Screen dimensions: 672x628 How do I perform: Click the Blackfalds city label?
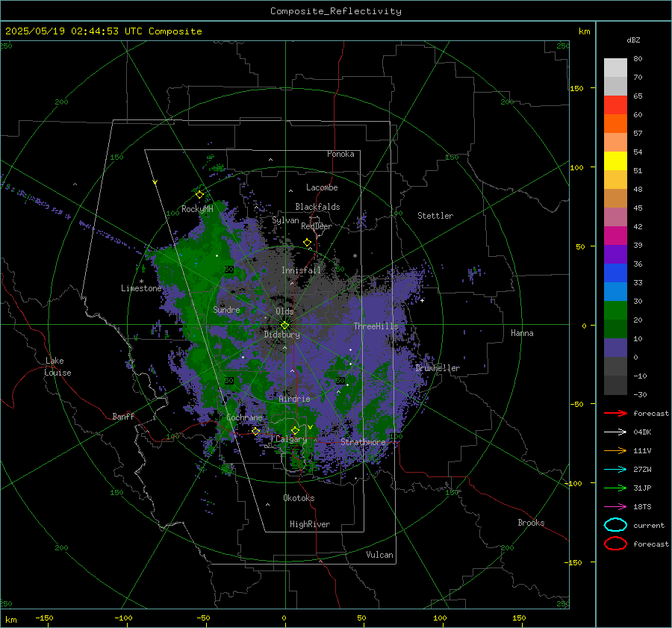click(x=317, y=207)
